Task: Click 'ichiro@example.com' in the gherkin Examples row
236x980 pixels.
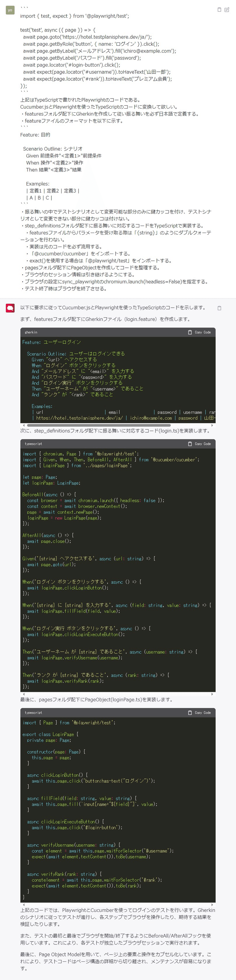Action: coord(151,418)
